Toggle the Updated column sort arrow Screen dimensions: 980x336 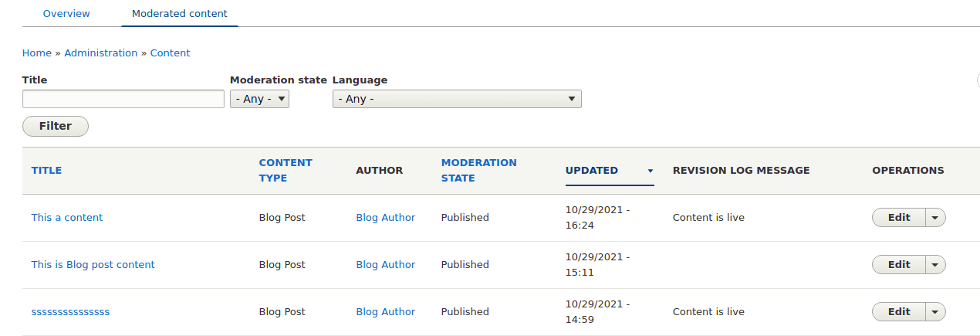tap(651, 171)
